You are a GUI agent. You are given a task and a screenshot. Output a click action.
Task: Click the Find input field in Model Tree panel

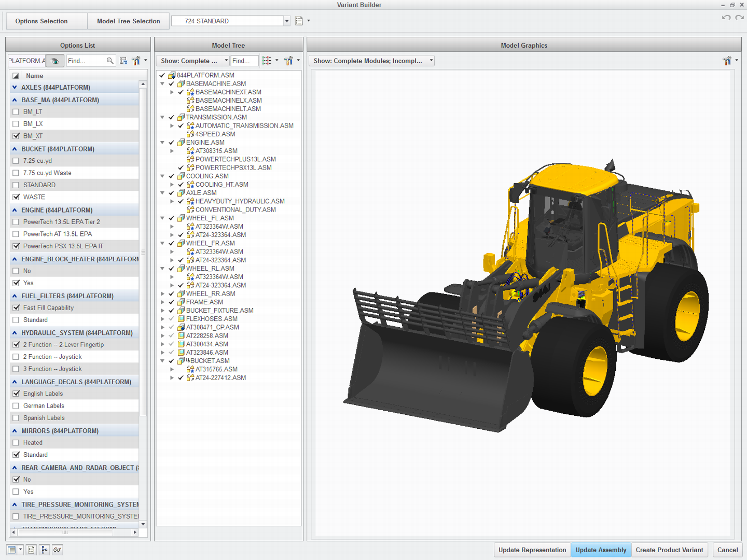tap(244, 61)
